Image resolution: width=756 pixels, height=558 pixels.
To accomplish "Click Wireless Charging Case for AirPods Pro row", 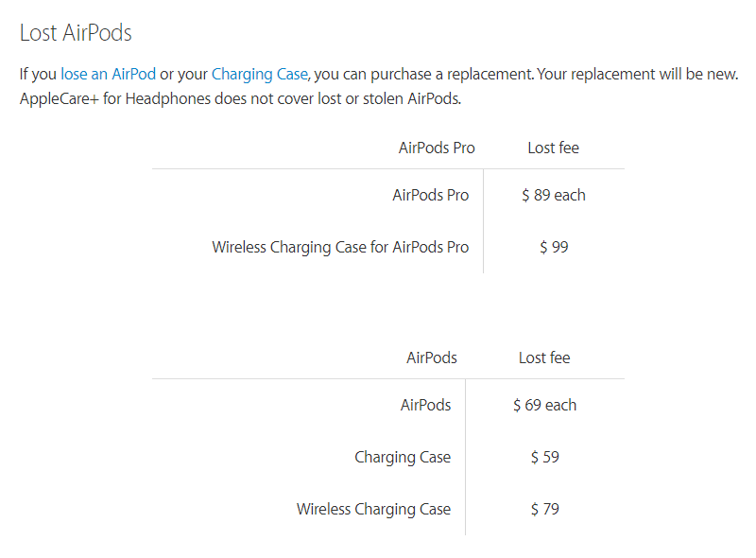I will (340, 248).
